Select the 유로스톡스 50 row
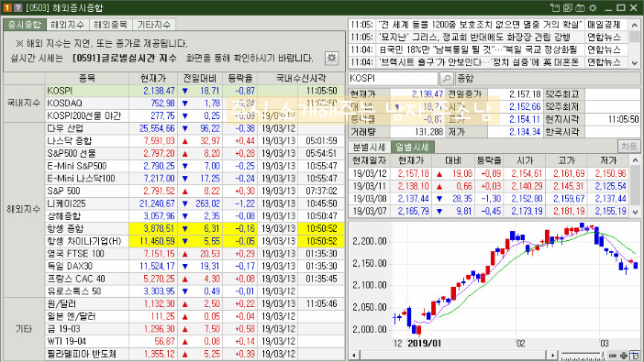The height and width of the screenshot is (362, 644). 194,291
